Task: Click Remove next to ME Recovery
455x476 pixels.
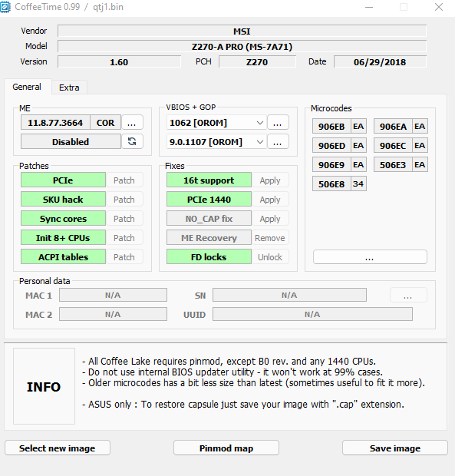Action: [x=270, y=237]
